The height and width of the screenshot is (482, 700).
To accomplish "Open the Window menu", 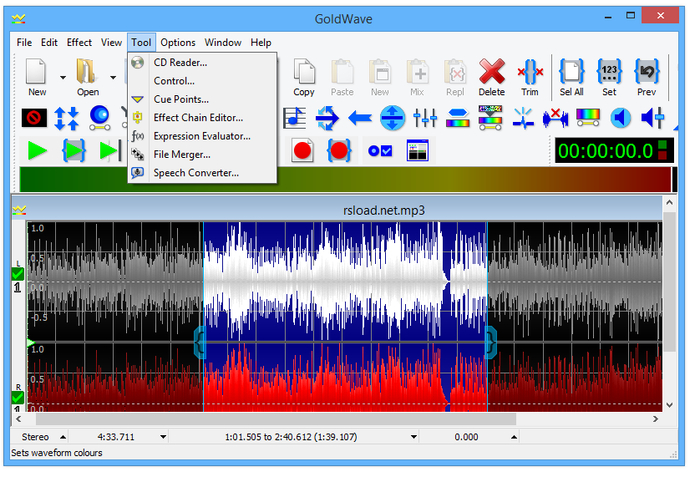I will pyautogui.click(x=223, y=42).
